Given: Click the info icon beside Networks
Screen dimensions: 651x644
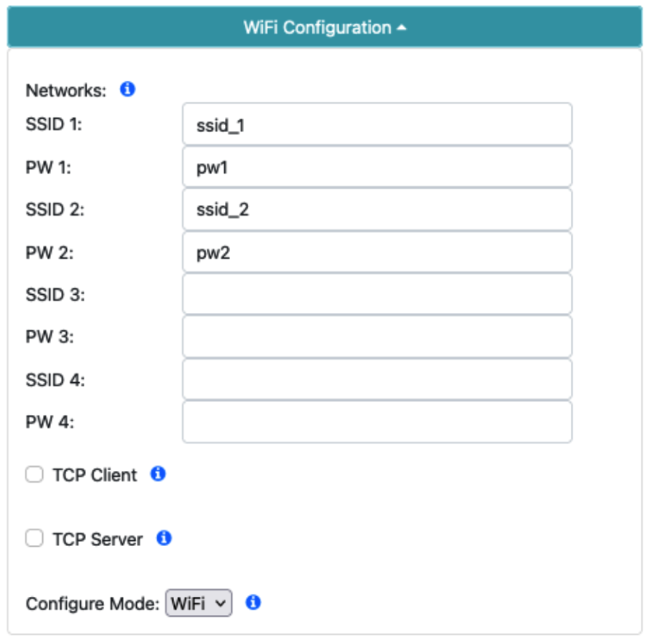Looking at the screenshot, I should pos(128,89).
